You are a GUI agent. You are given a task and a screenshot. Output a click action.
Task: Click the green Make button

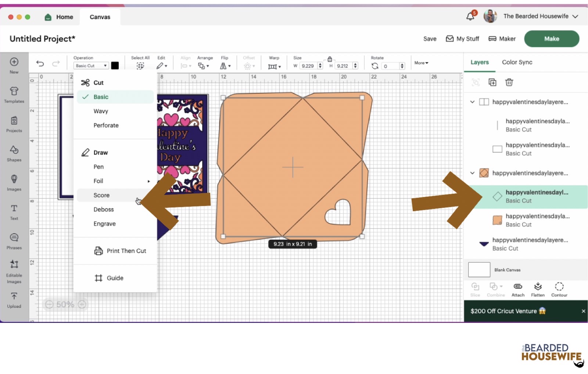tap(551, 39)
